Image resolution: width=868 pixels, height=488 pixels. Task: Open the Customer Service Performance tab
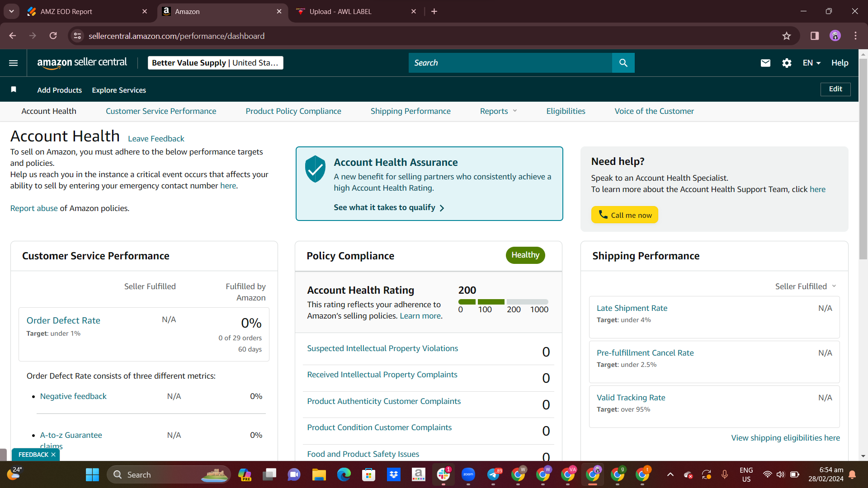(x=161, y=111)
